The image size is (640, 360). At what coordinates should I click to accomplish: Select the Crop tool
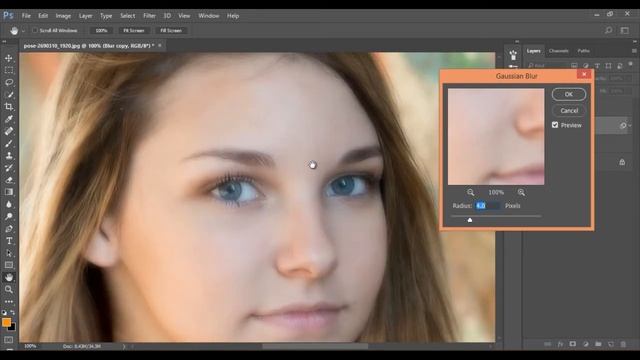coord(9,107)
